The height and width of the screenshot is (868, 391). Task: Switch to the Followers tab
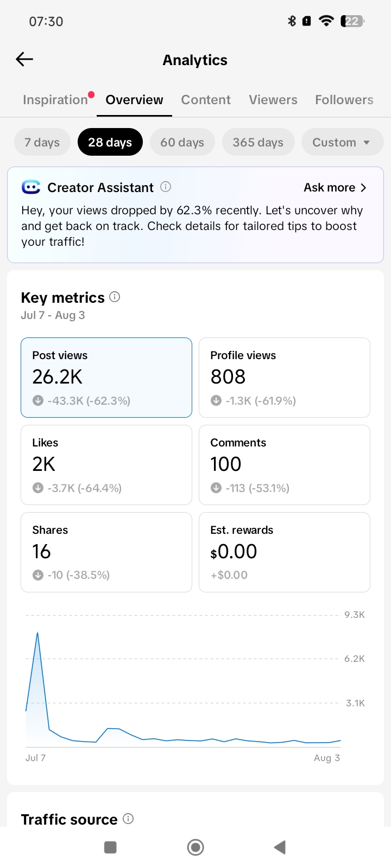point(344,100)
